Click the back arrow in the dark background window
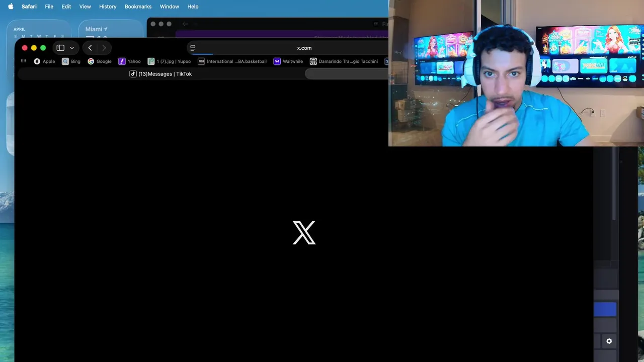 [185, 24]
